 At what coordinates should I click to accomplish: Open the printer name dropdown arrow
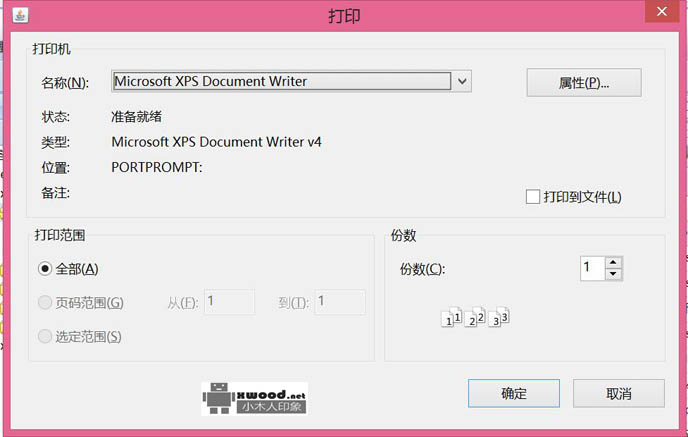462,81
